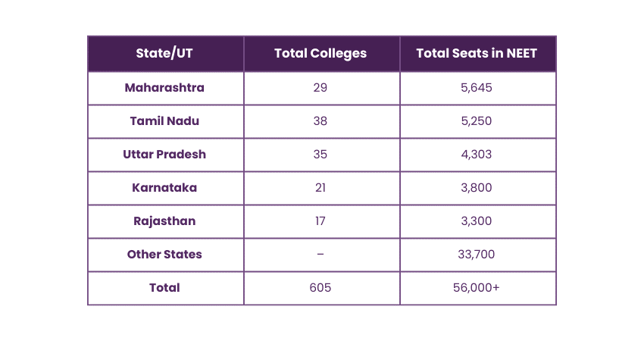Image resolution: width=644 pixels, height=341 pixels.
Task: Click the Total Seats in NEET header
Action: point(477,53)
